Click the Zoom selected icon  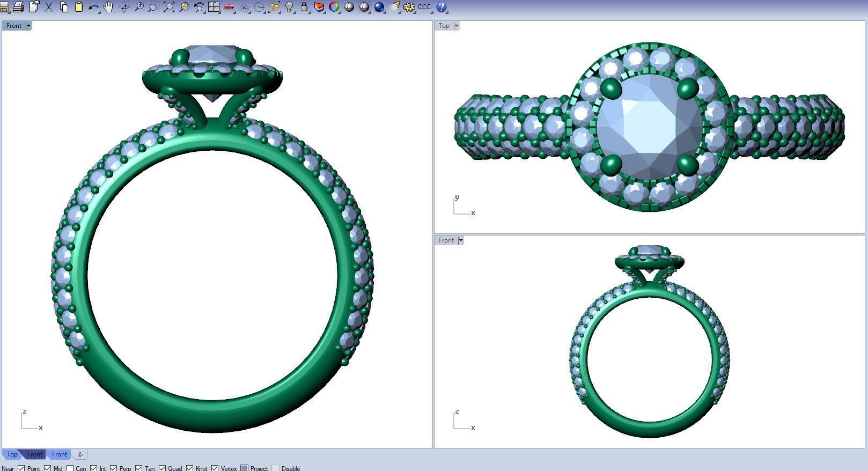pos(184,7)
